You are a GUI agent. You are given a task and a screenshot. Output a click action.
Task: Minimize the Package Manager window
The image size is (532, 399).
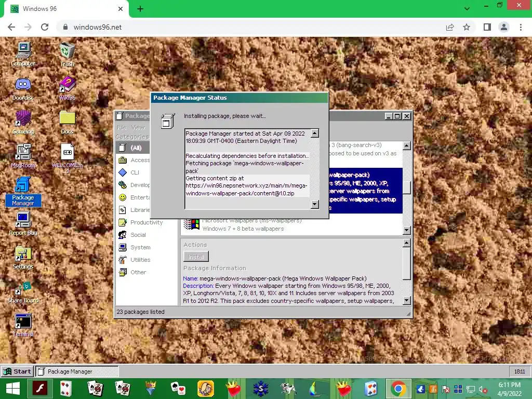[389, 116]
